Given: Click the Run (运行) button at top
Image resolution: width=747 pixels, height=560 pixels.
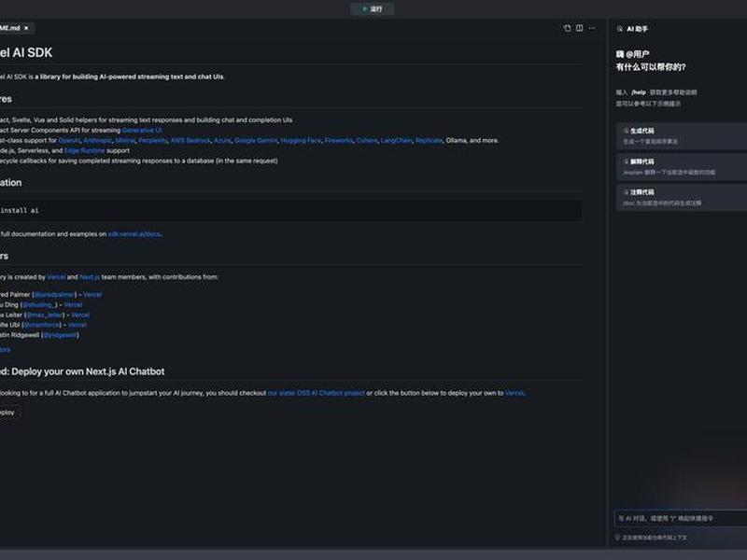Looking at the screenshot, I should (373, 9).
